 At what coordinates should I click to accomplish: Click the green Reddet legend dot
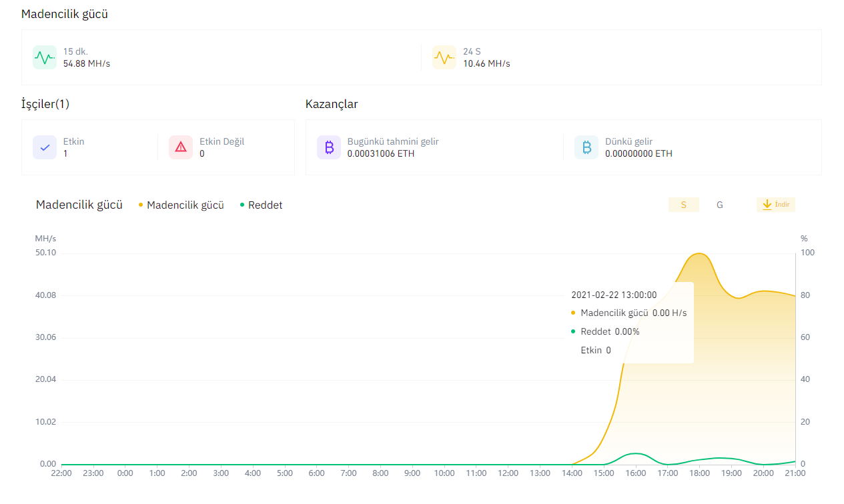coord(242,205)
